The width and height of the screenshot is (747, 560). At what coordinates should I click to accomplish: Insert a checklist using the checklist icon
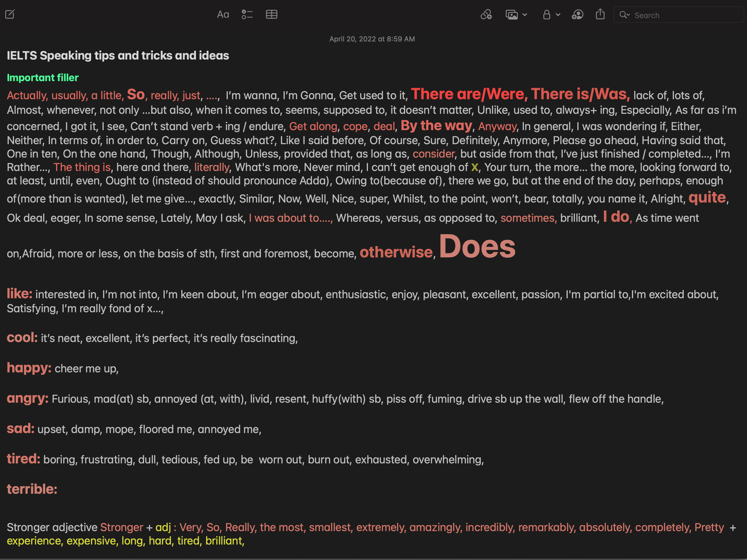pyautogui.click(x=247, y=15)
